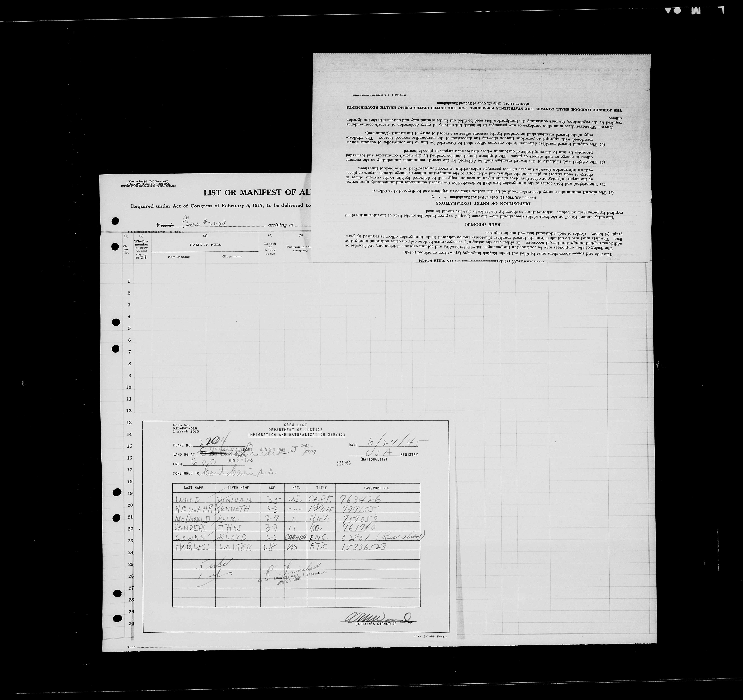Image resolution: width=743 pixels, height=700 pixels.
Task: Click 'DISPOSITION OF ENTRY DECLARATIONS' inverted heading
Action: (x=483, y=204)
